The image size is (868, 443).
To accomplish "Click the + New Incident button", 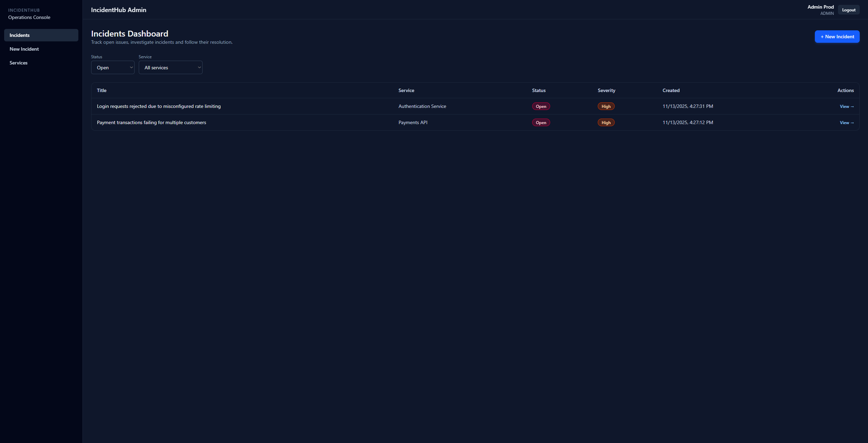I will (837, 36).
